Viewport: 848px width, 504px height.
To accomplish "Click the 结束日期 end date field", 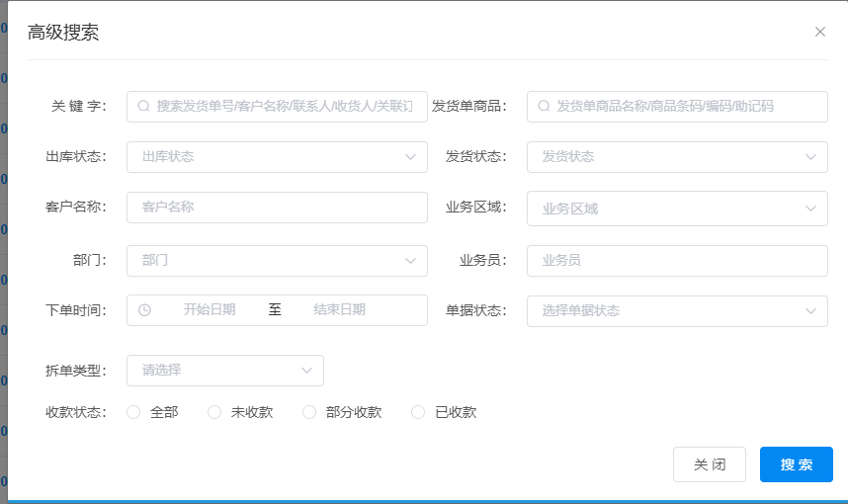I will 340,309.
